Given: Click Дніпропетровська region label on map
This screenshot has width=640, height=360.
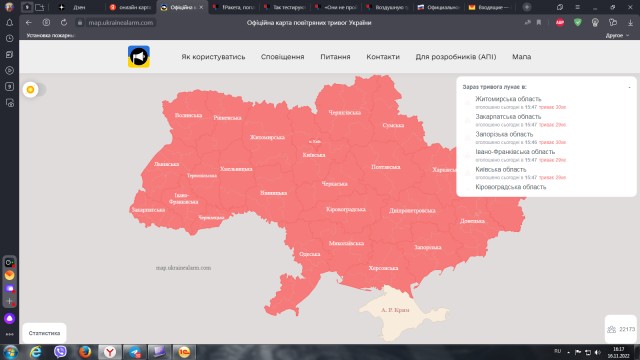Looking at the screenshot, I should pyautogui.click(x=412, y=211).
